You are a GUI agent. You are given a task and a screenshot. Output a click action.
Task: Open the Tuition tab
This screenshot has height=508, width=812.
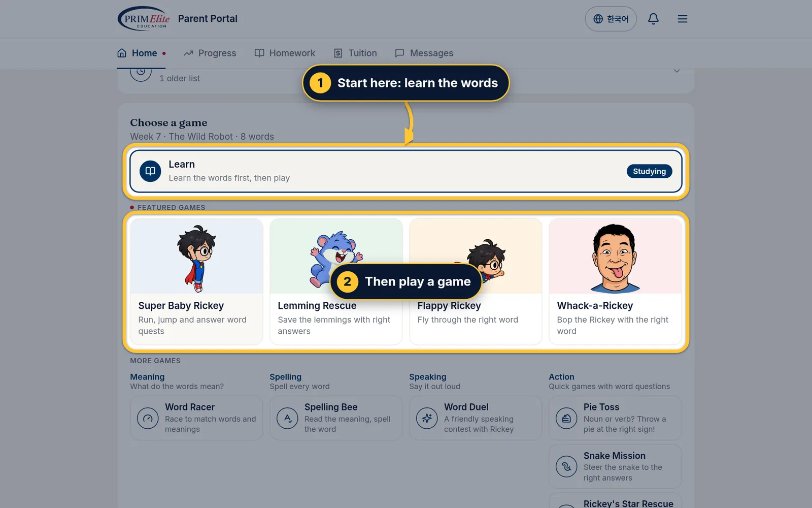point(355,53)
